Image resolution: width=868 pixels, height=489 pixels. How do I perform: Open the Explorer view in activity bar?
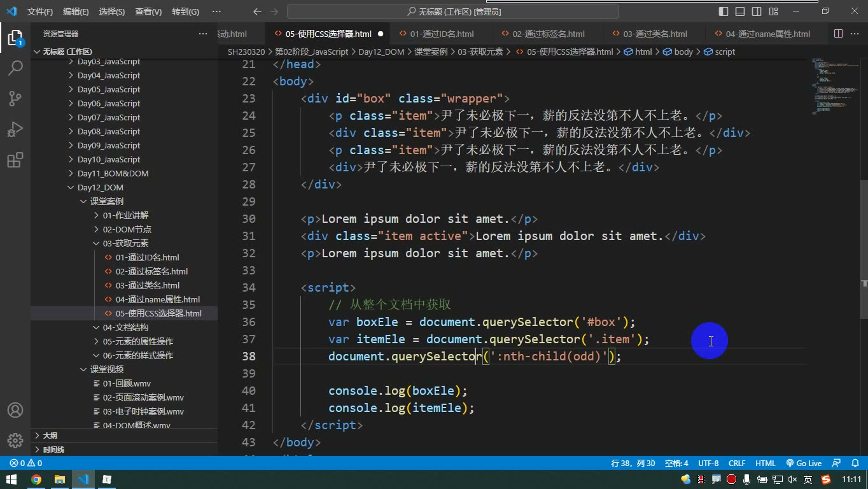pos(15,37)
